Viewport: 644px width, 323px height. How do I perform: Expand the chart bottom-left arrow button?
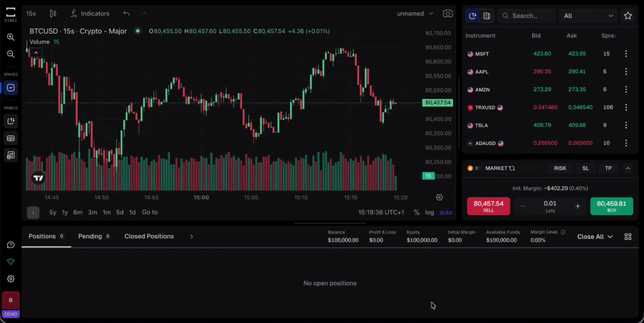33,213
